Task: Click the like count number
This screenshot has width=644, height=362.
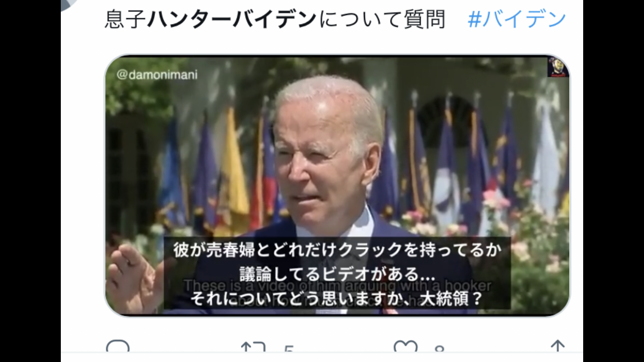Action: coord(439,349)
